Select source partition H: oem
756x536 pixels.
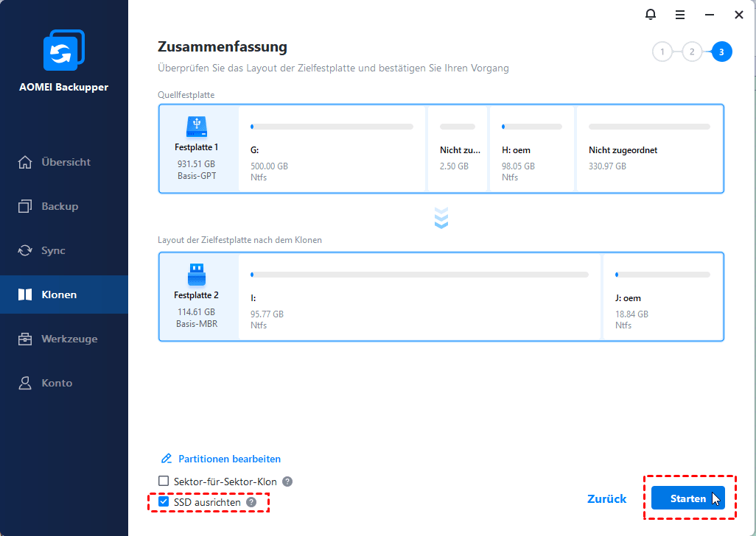[532, 149]
